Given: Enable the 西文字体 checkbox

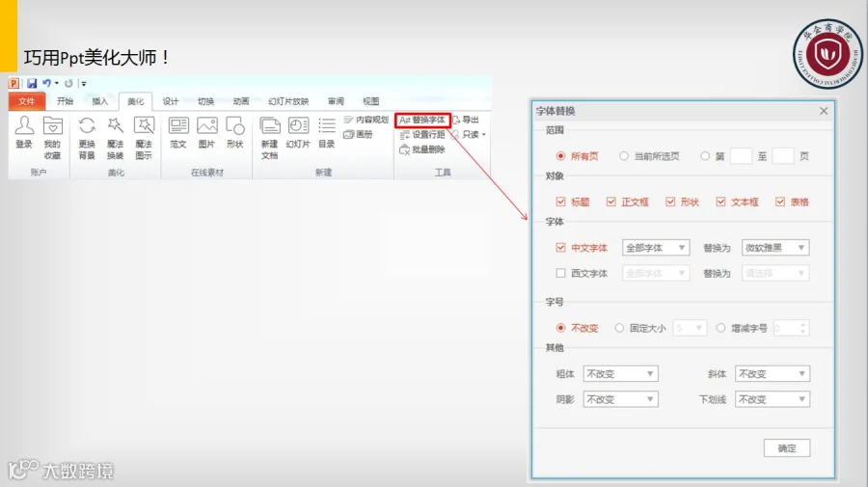Looking at the screenshot, I should [x=560, y=273].
